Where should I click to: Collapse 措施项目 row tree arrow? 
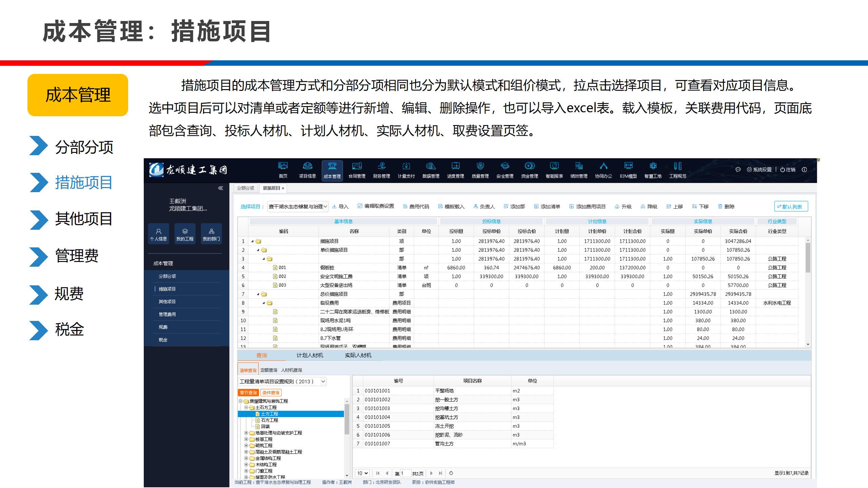tap(253, 241)
